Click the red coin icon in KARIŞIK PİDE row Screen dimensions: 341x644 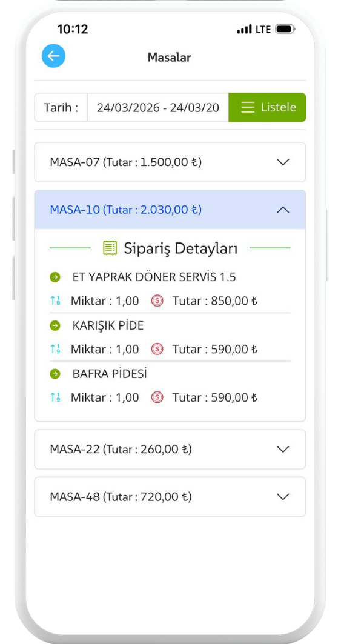click(157, 350)
